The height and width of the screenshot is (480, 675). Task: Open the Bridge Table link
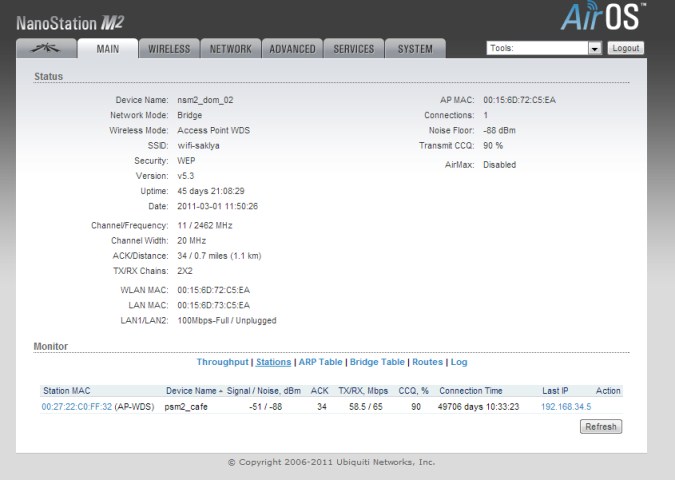pos(377,362)
